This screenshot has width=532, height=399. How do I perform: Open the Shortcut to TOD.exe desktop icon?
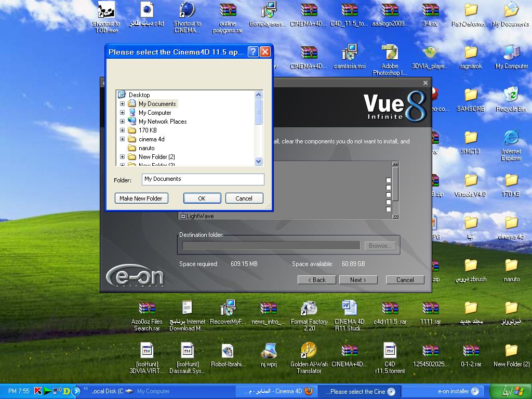click(x=106, y=18)
